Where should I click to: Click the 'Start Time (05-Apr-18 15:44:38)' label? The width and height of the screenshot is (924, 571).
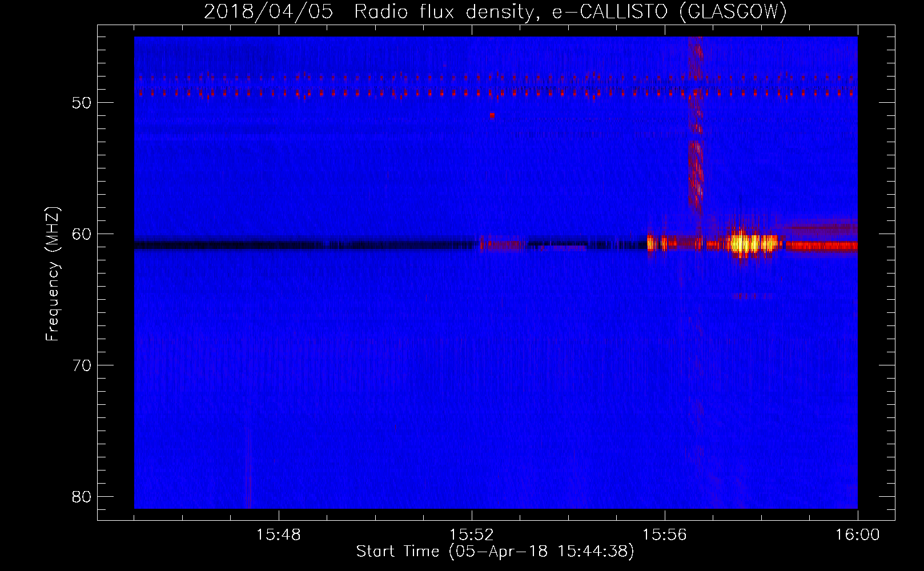coord(495,552)
